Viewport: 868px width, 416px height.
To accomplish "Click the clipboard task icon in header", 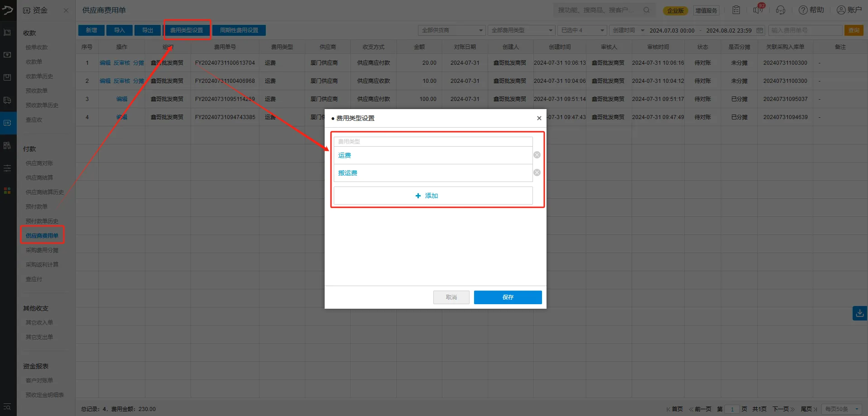I will tap(736, 10).
